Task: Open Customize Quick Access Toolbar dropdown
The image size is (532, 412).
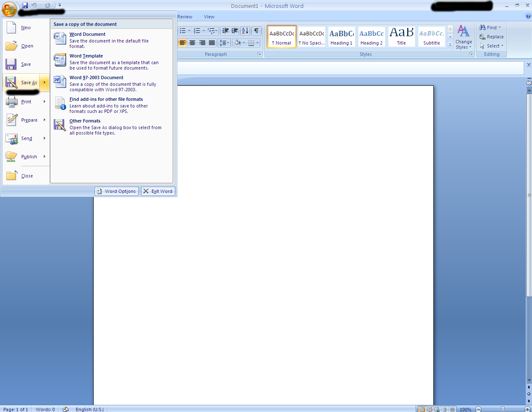Action: 60,5
